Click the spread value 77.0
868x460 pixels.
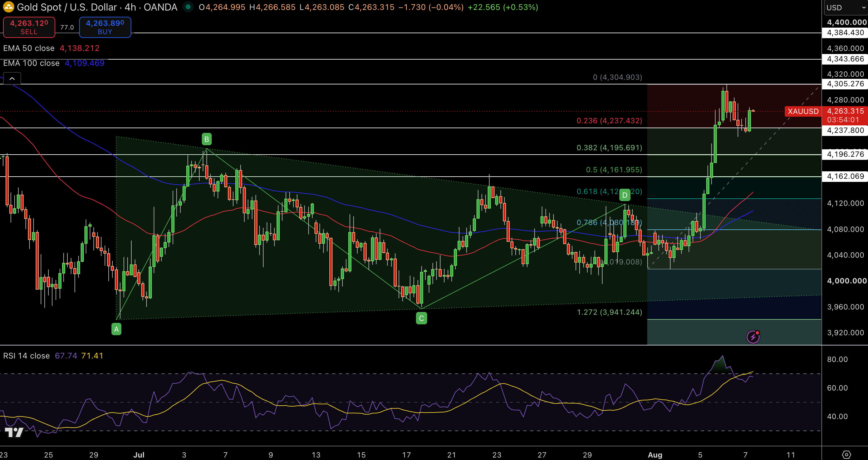(x=67, y=27)
